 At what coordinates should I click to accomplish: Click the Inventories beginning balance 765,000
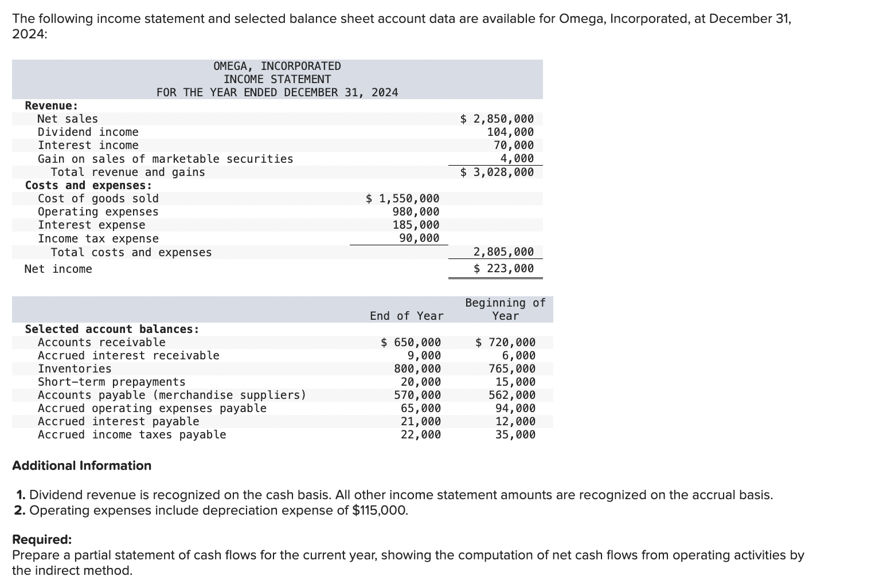tap(514, 369)
